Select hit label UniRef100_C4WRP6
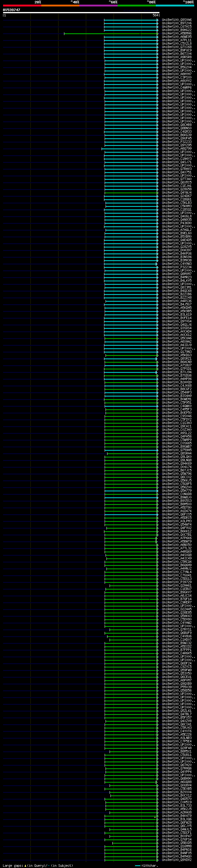 tap(177, 88)
